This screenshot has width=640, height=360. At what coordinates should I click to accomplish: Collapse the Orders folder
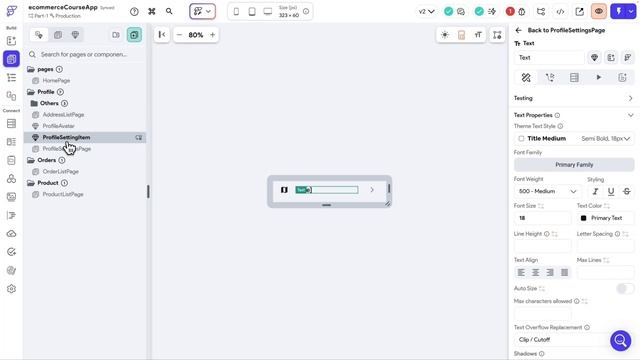click(31, 160)
